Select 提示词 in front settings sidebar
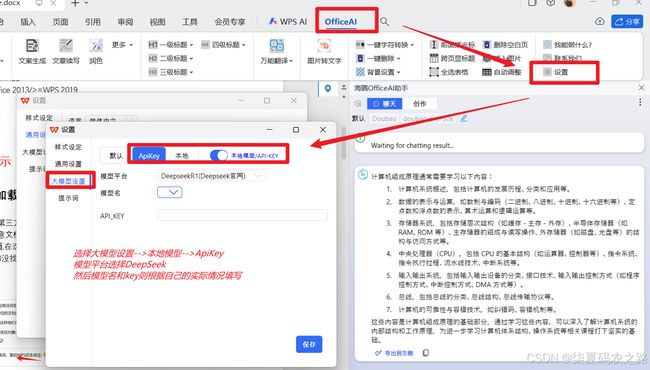This screenshot has height=370, width=650. tap(68, 198)
